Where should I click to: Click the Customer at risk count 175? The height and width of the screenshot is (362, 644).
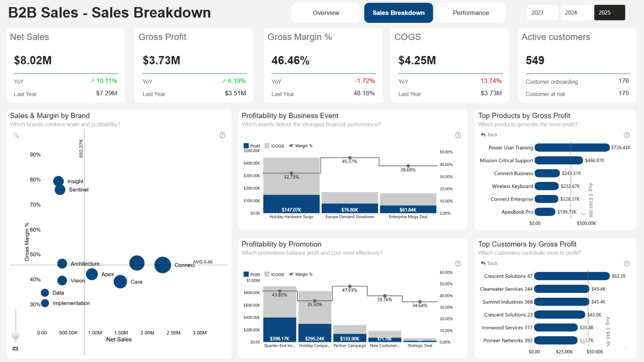pyautogui.click(x=624, y=93)
